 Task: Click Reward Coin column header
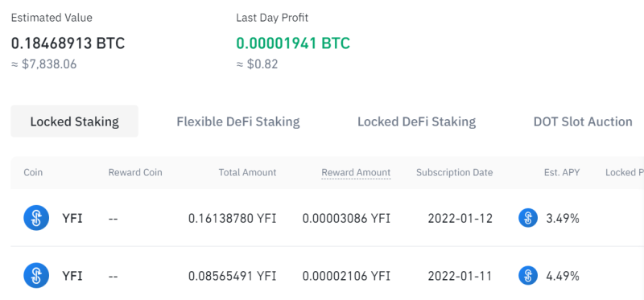pyautogui.click(x=135, y=172)
